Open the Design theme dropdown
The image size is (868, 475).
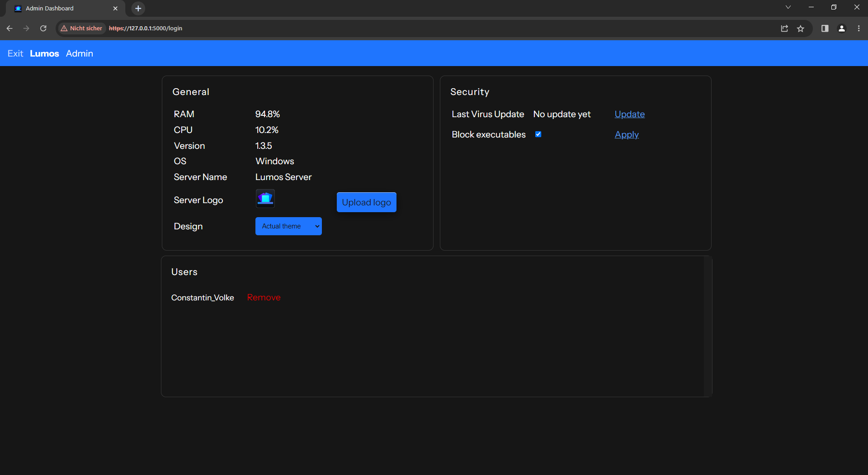point(288,226)
